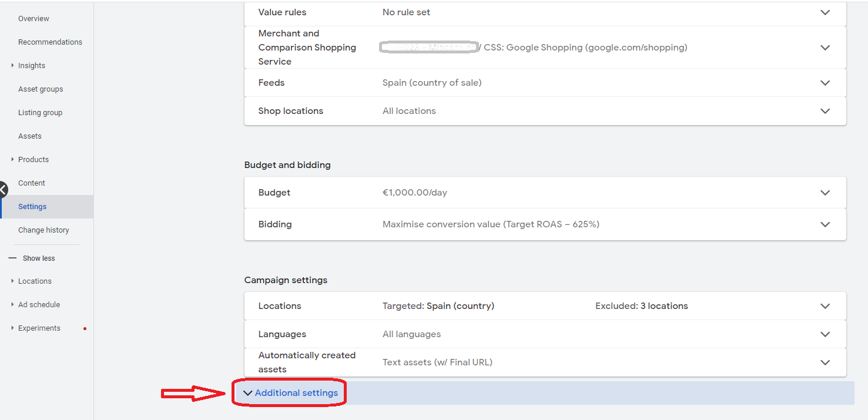
Task: Expand the Ad schedule sidebar section
Action: pos(12,304)
